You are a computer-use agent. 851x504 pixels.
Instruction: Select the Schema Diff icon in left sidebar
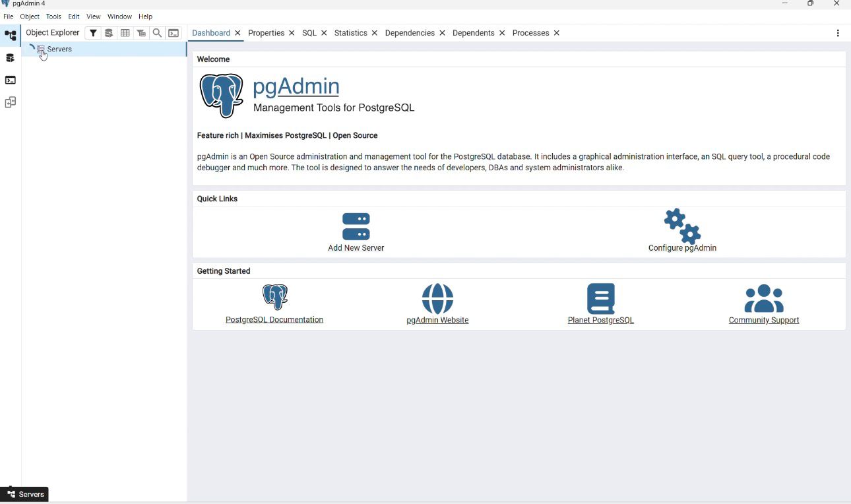tap(11, 102)
